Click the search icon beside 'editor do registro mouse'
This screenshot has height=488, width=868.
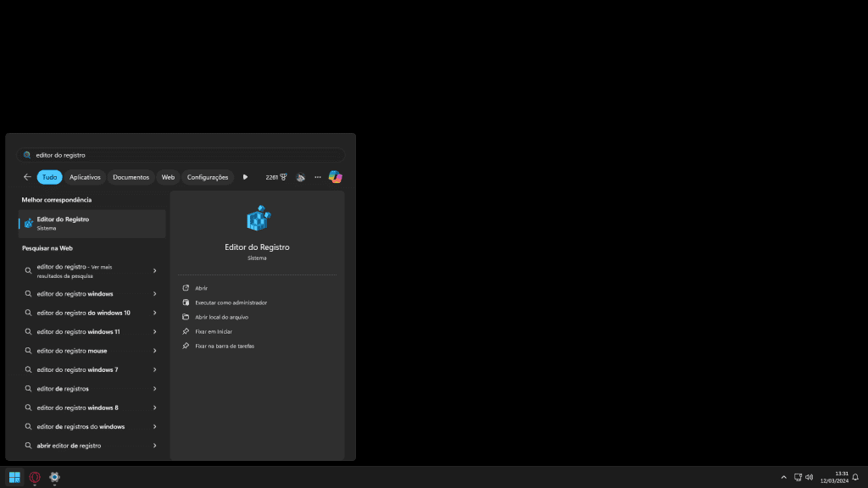click(x=28, y=351)
